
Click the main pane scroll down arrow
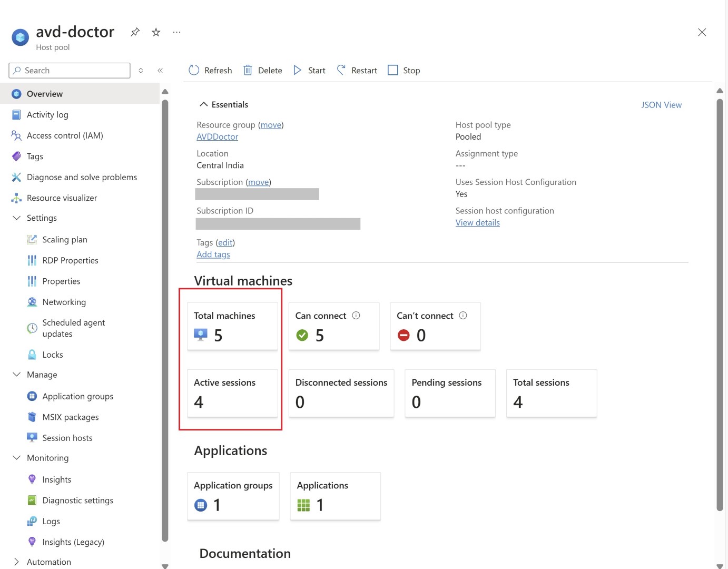[x=720, y=566]
